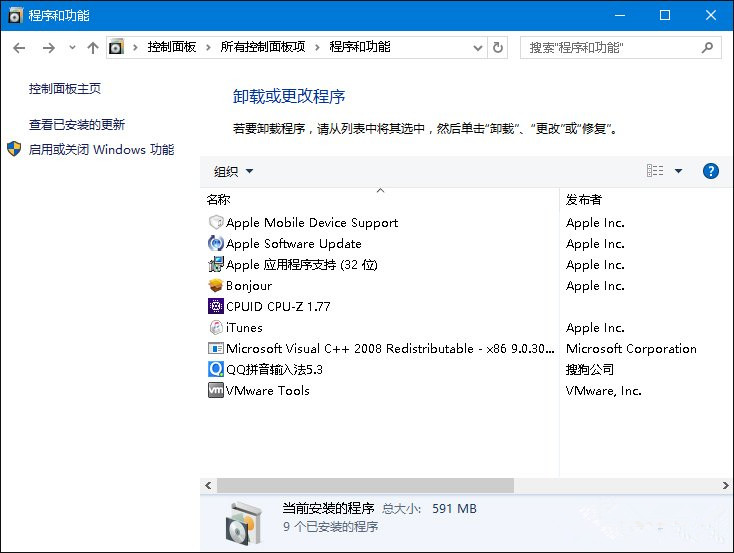Expand the view options dropdown arrow

coord(678,171)
